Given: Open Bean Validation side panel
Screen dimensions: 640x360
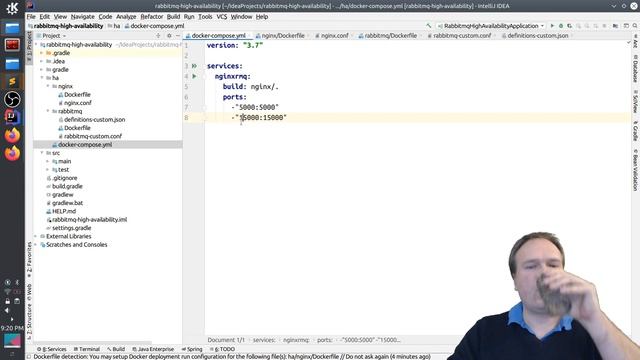Looking at the screenshot, I should 635,170.
